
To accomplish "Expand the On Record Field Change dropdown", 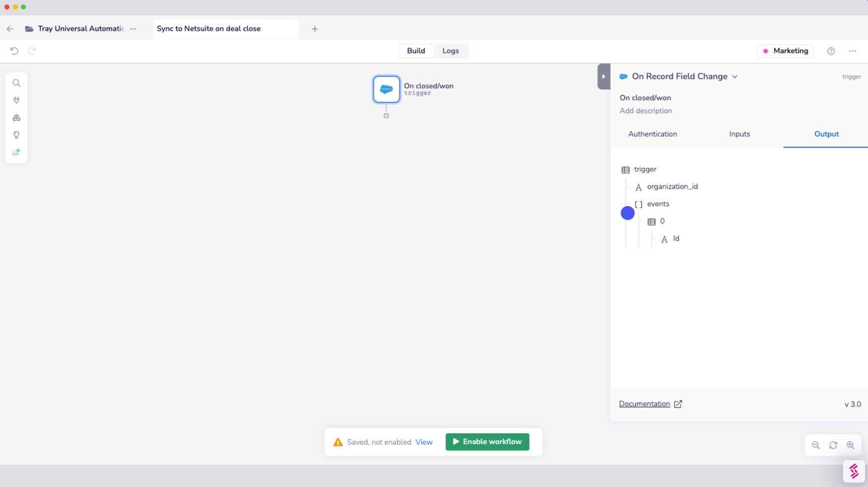I will 735,77.
